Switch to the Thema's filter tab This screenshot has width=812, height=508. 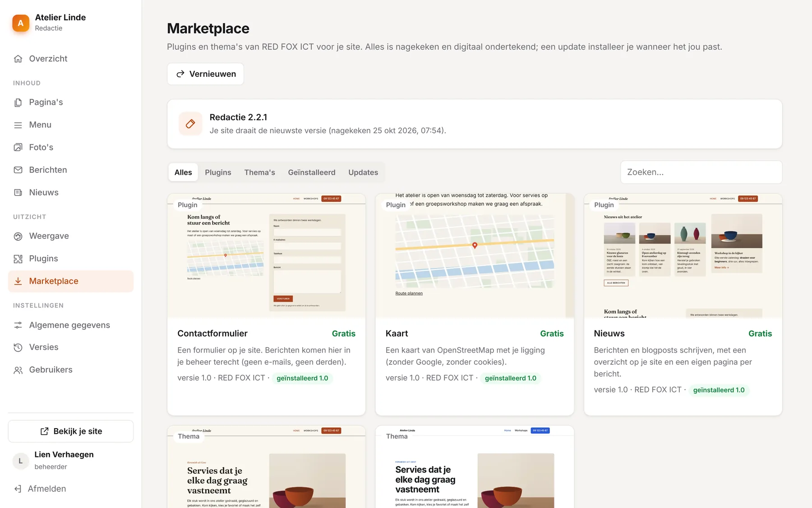pyautogui.click(x=259, y=172)
